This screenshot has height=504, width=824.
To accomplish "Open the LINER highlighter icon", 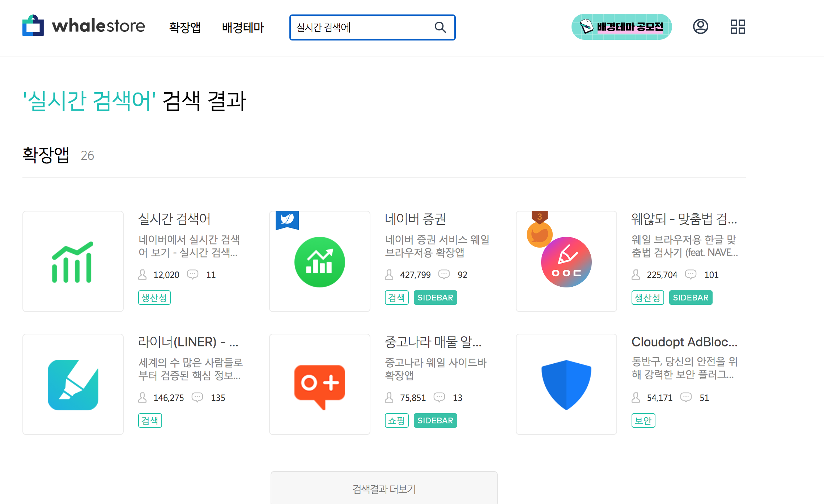I will pos(73,385).
